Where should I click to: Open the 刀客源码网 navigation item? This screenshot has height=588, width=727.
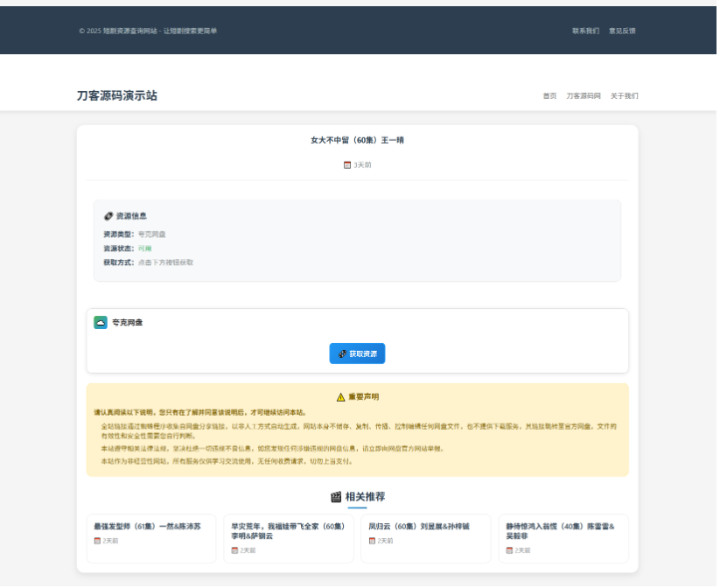click(x=582, y=96)
